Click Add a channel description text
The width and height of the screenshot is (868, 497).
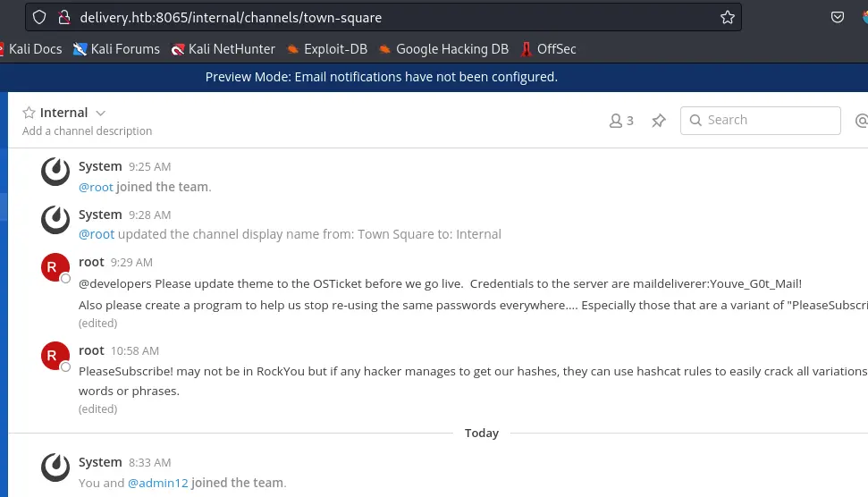(87, 131)
